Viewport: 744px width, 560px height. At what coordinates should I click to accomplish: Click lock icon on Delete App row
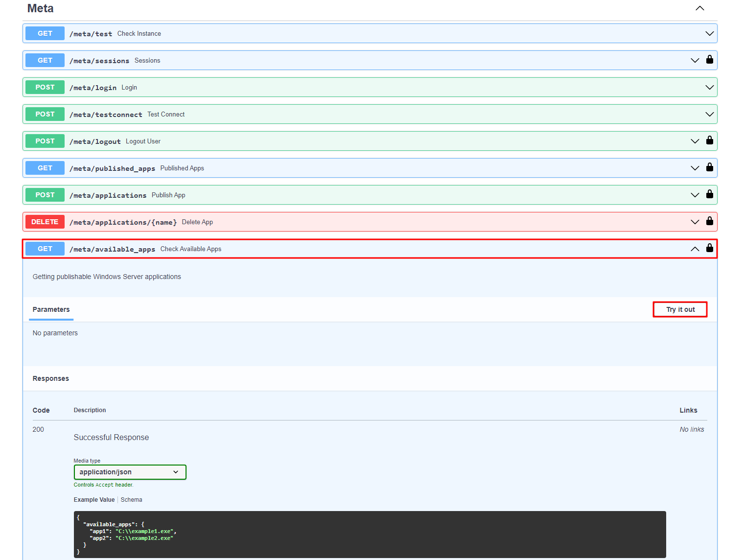pyautogui.click(x=709, y=221)
